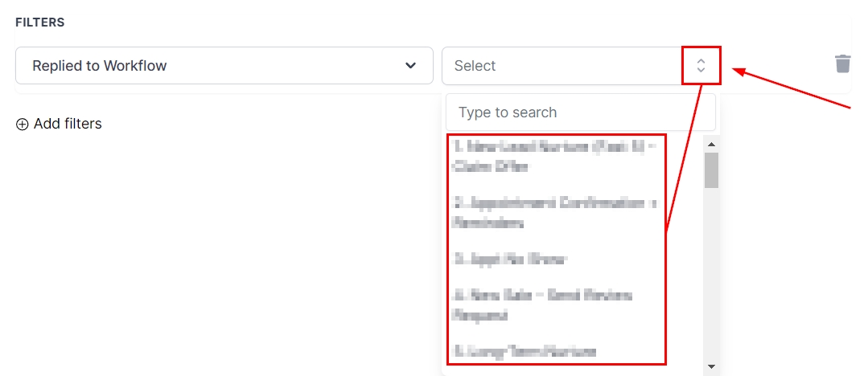Pick the second workflow option in the list
The image size is (868, 376).
pos(555,213)
